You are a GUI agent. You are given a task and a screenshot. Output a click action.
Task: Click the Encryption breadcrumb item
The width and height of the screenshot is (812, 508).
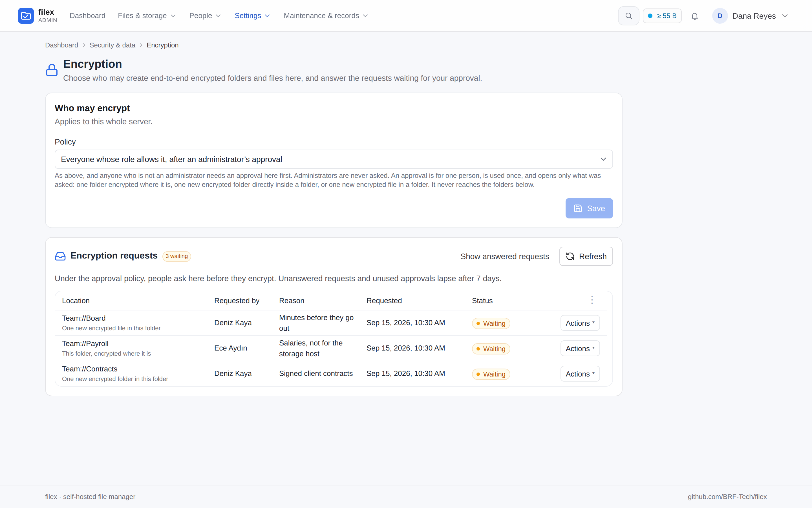(162, 45)
